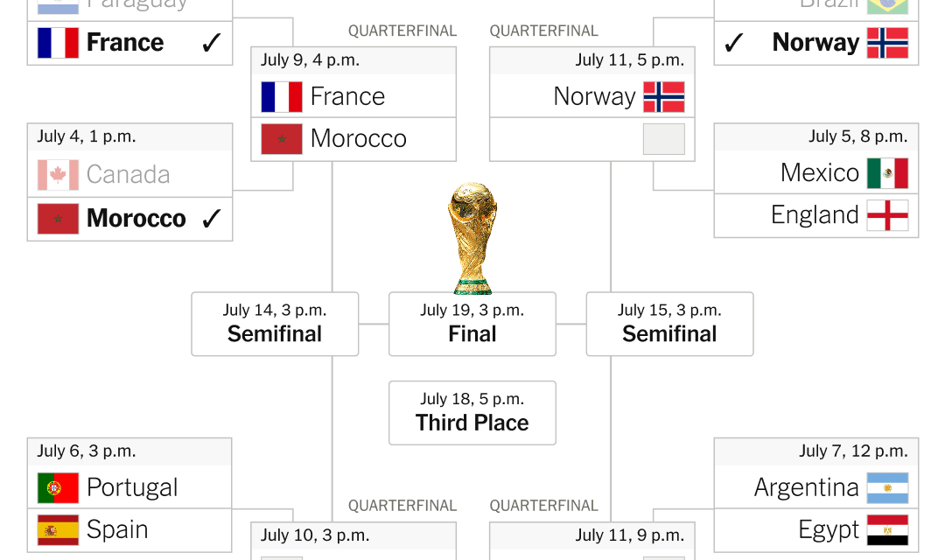Viewport: 945px width, 560px height.
Task: Select the Argentina flag icon
Action: pos(888,487)
